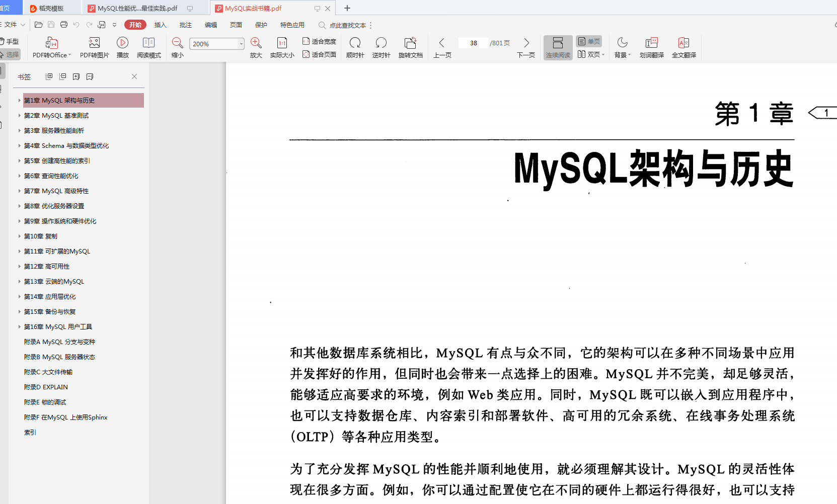Zoom in with 放大 magnifier
The width and height of the screenshot is (837, 504).
tap(256, 47)
